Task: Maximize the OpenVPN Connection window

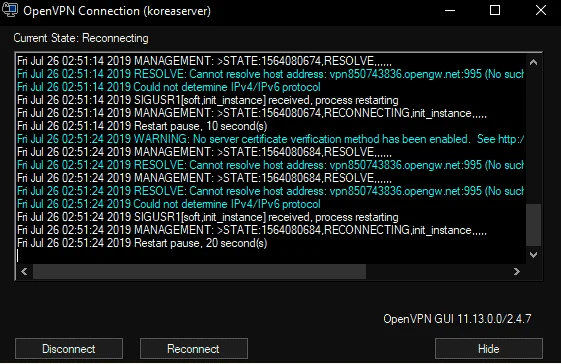Action: [x=495, y=10]
